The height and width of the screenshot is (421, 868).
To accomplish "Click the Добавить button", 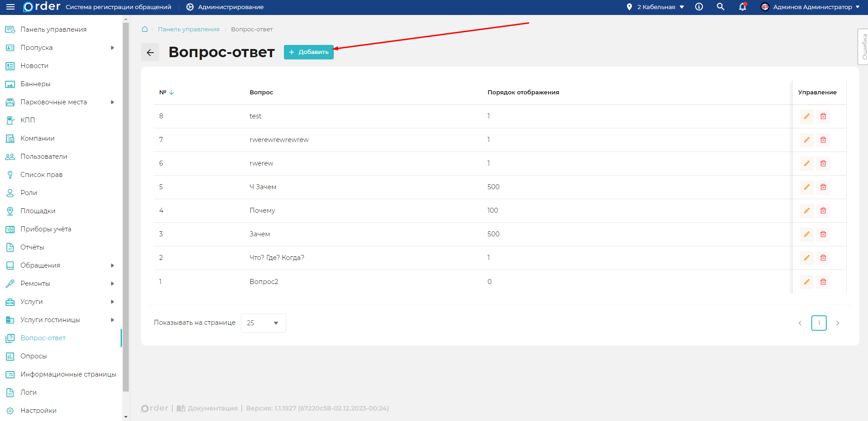I will [308, 52].
